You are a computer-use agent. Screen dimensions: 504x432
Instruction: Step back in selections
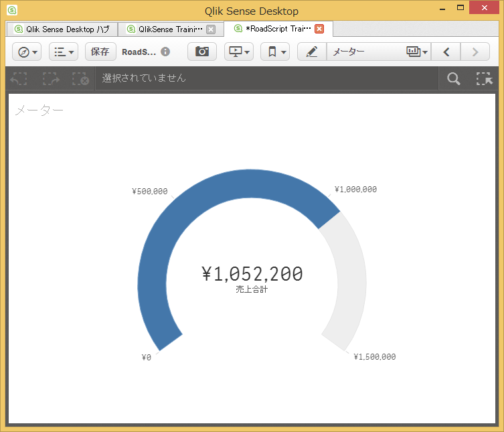click(19, 78)
